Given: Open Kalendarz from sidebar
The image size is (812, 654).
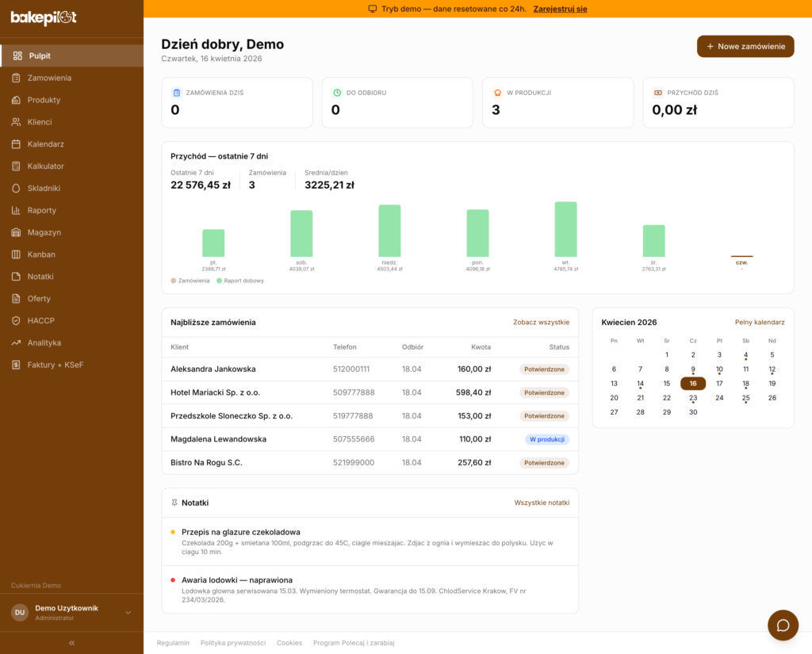Looking at the screenshot, I should [x=71, y=144].
